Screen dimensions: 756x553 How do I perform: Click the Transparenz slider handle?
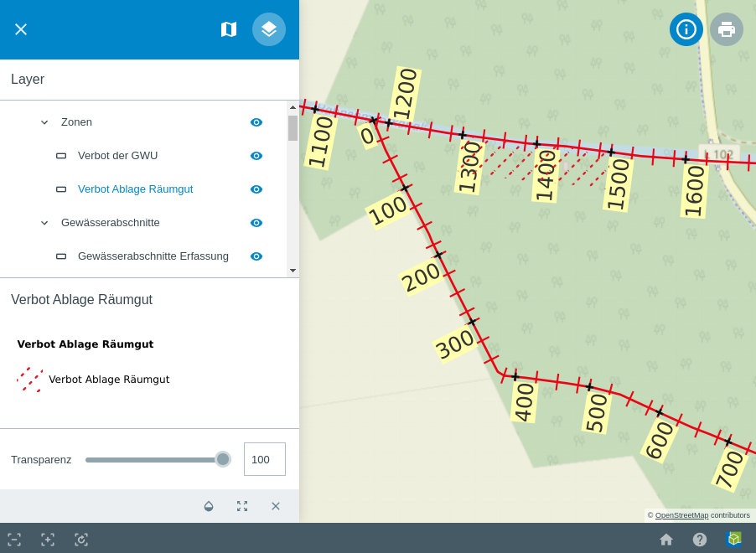(223, 459)
